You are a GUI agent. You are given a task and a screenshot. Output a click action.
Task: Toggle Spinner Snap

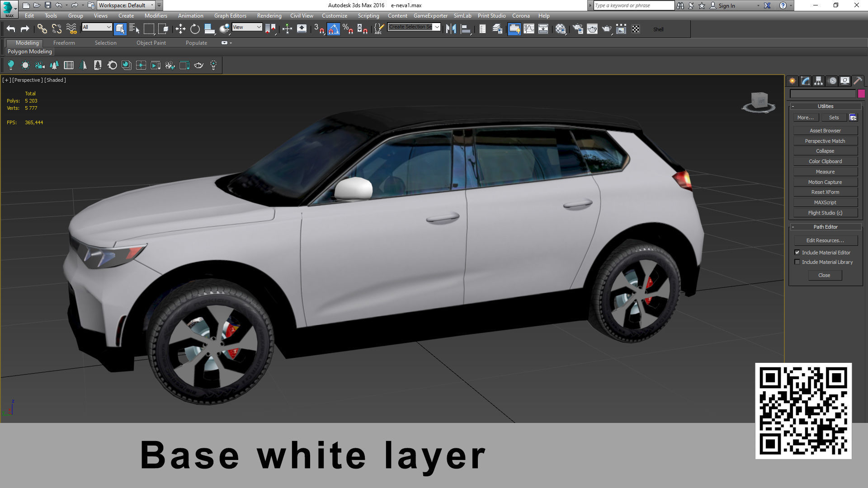click(x=362, y=29)
